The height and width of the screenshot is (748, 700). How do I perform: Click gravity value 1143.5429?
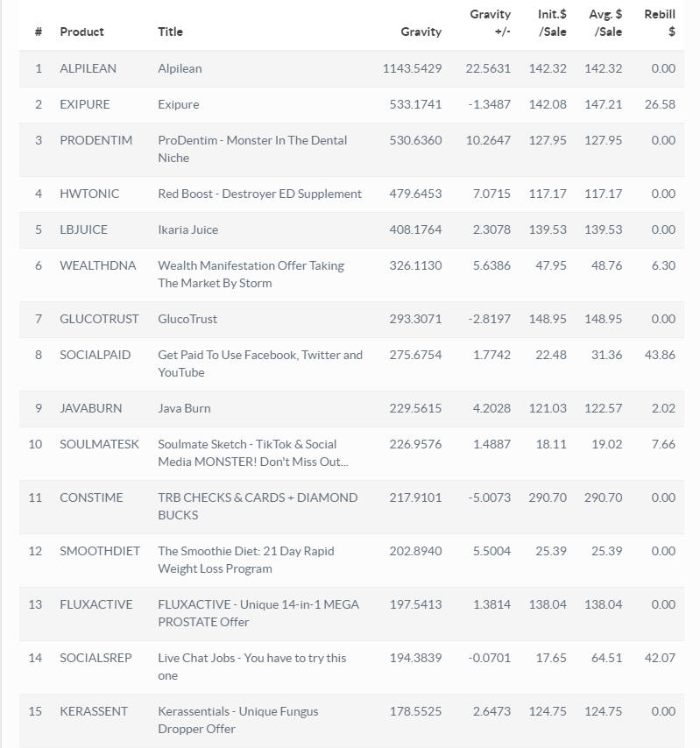(413, 68)
